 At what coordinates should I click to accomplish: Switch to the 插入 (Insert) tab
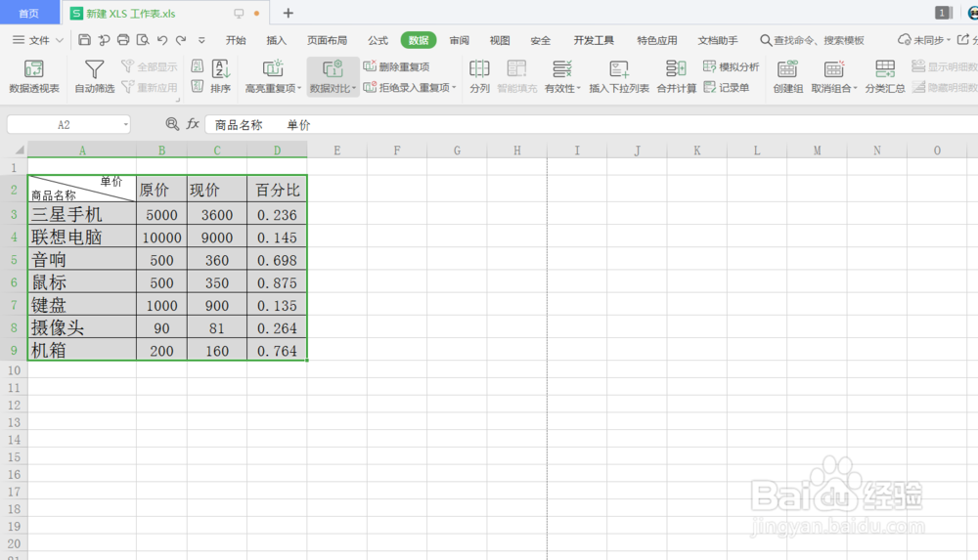click(277, 40)
